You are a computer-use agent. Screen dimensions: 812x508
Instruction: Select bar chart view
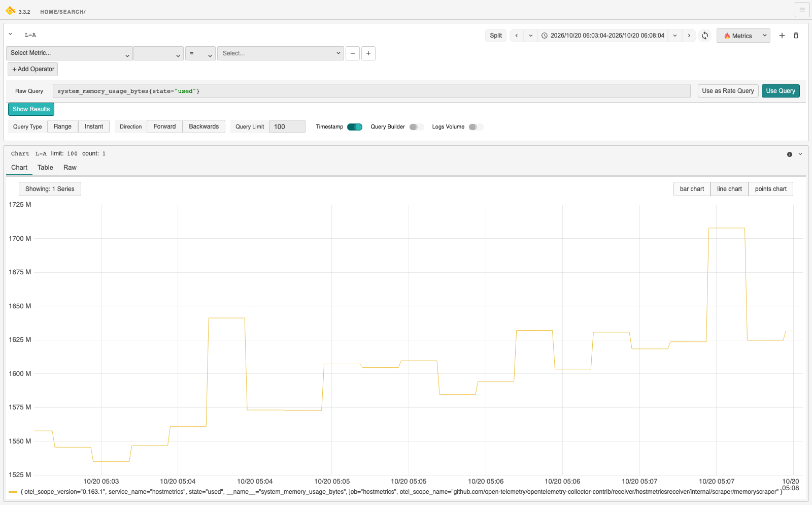point(692,189)
